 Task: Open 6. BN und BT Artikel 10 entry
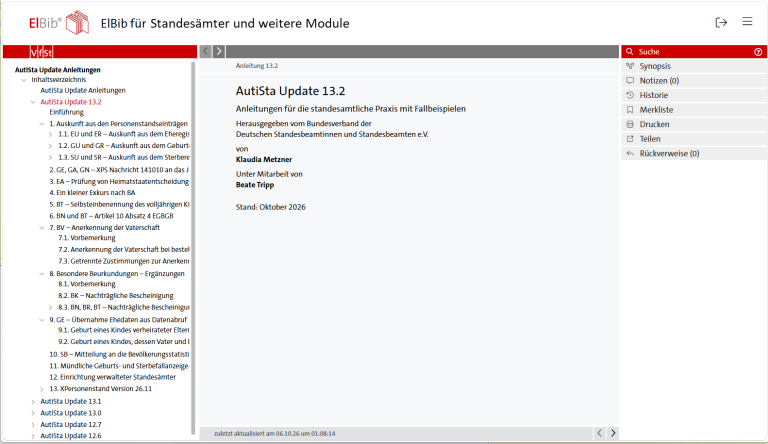coord(111,216)
